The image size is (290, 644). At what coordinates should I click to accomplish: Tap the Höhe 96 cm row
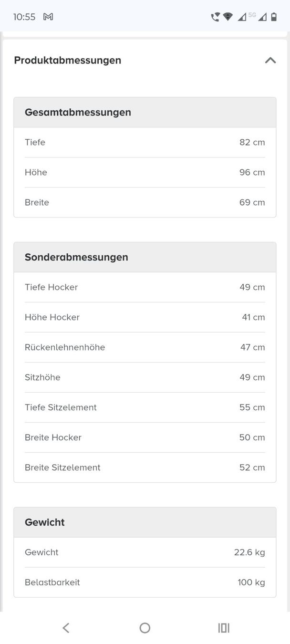[x=145, y=172]
